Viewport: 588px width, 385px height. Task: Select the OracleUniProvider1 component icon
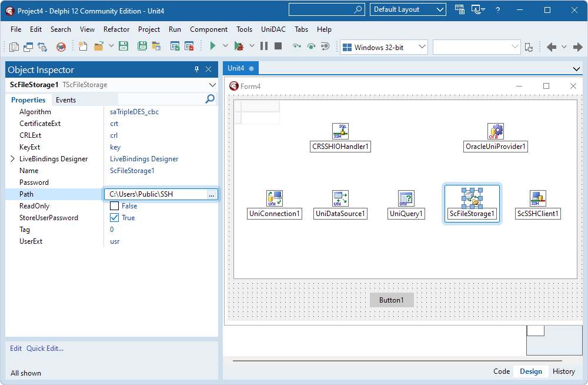pyautogui.click(x=496, y=131)
